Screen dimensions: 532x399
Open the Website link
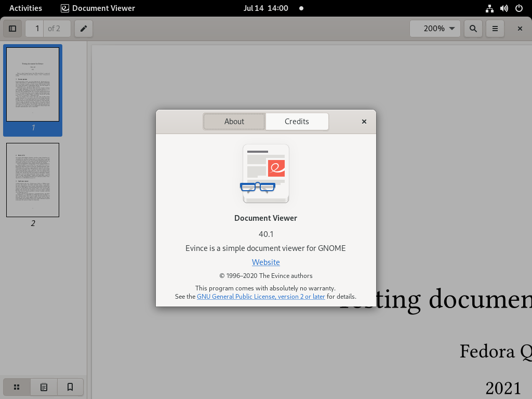[265, 262]
